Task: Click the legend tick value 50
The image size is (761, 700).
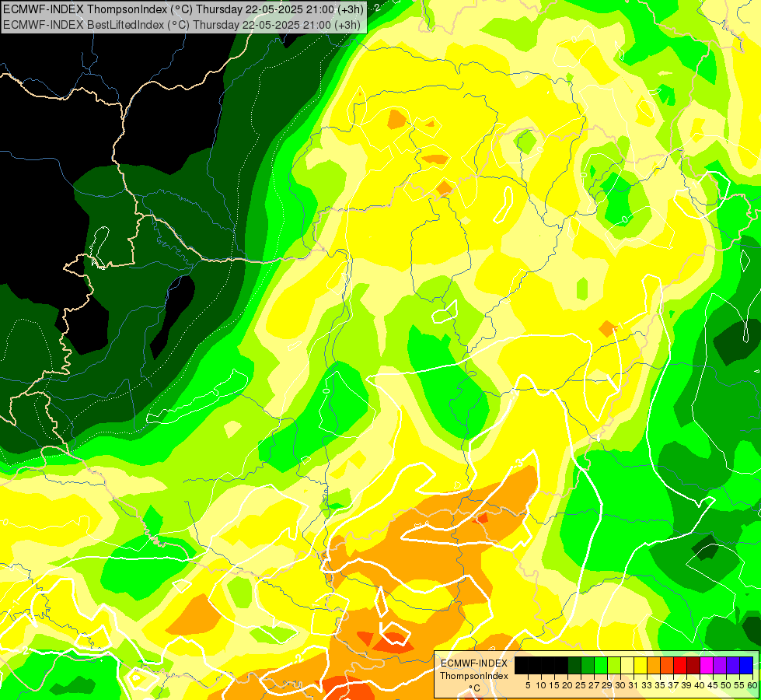Action: 726,685
